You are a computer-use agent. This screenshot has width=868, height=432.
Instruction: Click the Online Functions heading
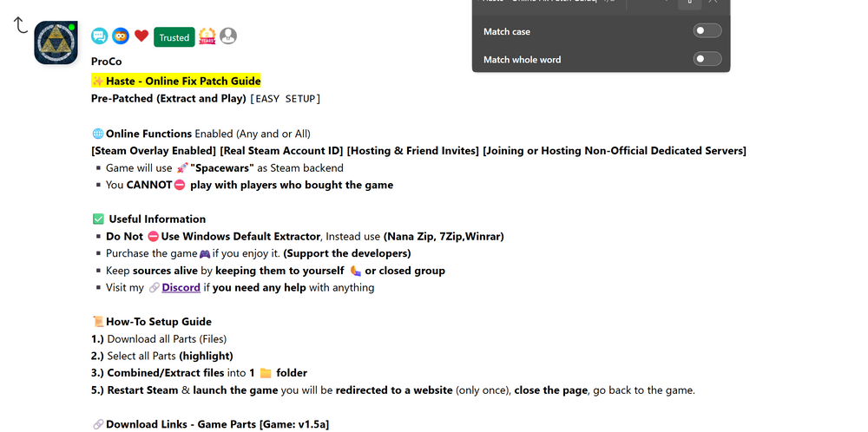click(x=149, y=134)
